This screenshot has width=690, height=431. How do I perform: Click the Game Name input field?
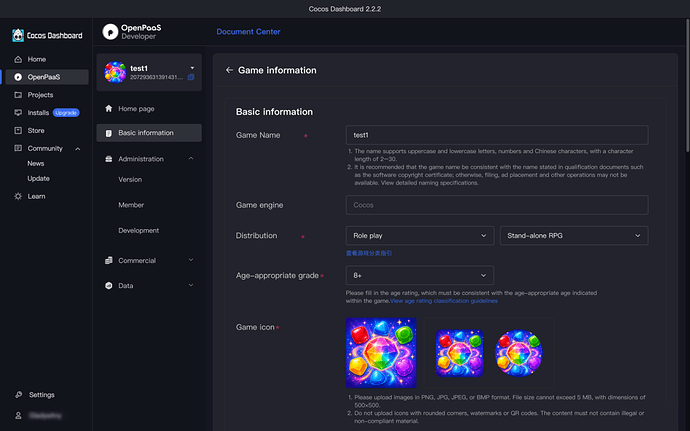click(497, 135)
